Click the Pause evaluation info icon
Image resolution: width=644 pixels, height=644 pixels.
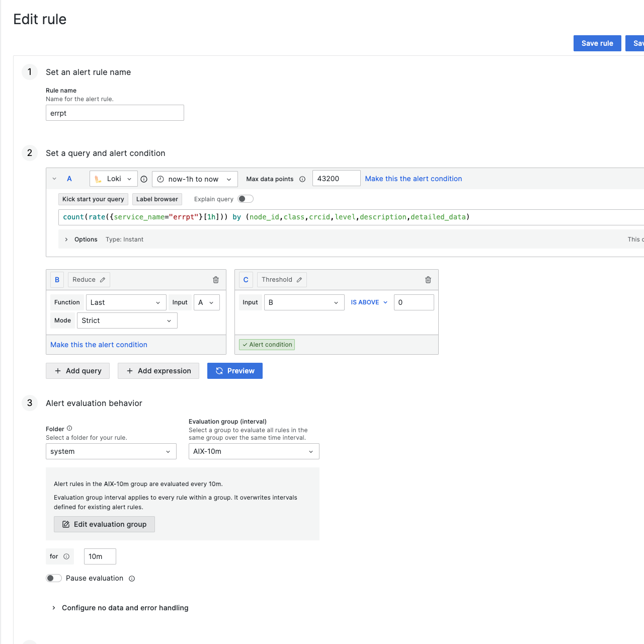pos(131,578)
